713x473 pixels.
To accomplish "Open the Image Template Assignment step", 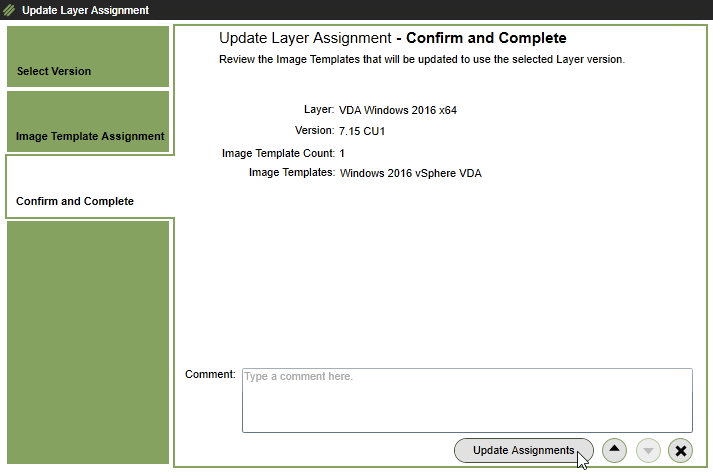I will click(x=88, y=121).
